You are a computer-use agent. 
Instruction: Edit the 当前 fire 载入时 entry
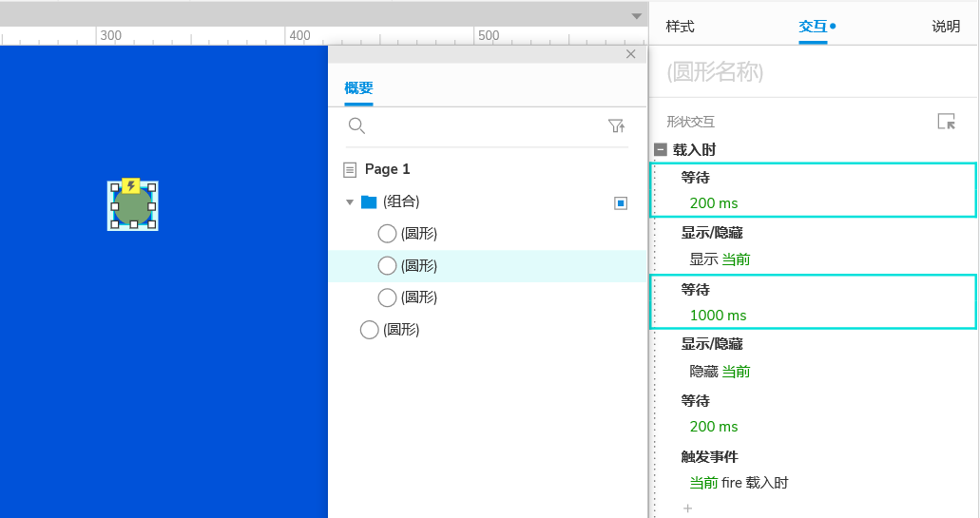pyautogui.click(x=739, y=483)
